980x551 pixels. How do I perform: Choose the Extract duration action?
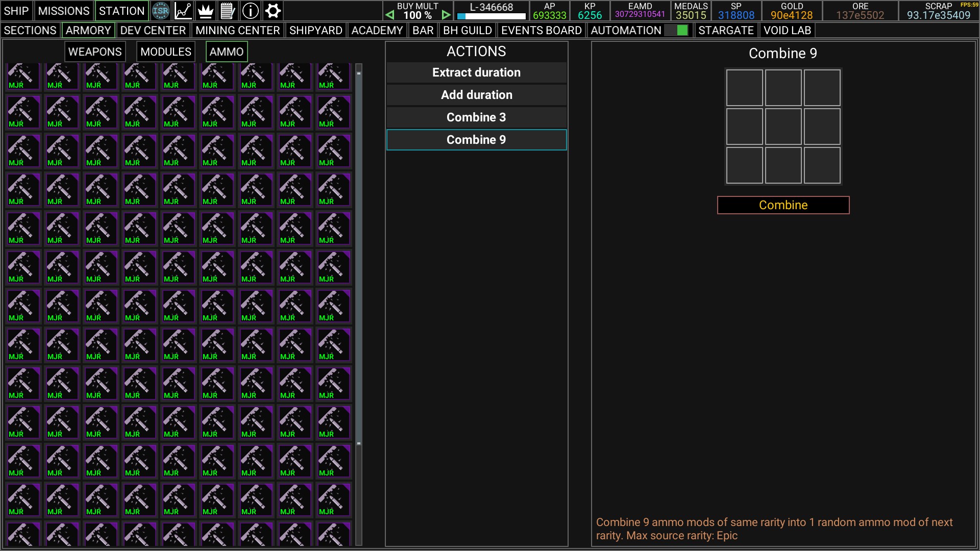[x=476, y=72]
